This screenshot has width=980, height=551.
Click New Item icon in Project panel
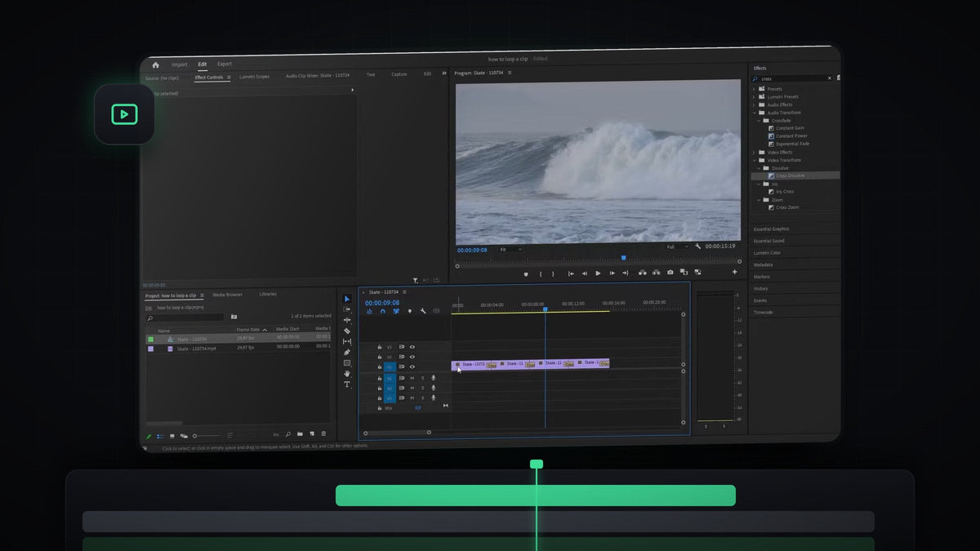[312, 433]
